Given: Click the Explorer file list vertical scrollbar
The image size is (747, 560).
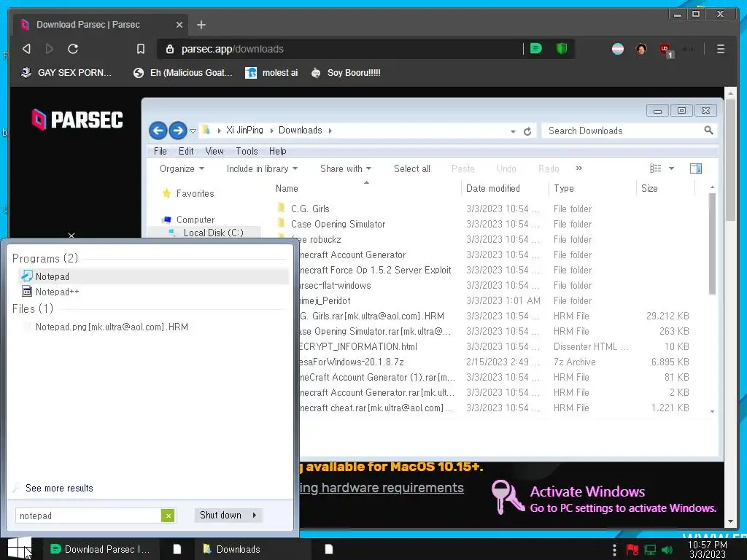Looking at the screenshot, I should (712, 244).
